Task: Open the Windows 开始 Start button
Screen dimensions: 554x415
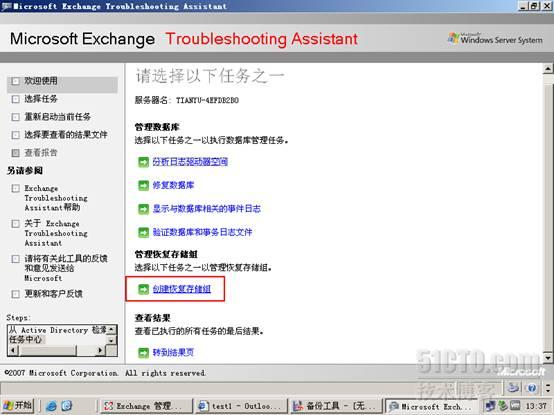Action: click(x=18, y=405)
